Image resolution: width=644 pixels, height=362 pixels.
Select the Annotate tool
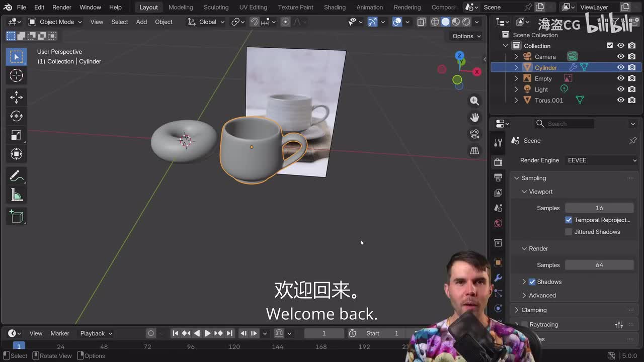(17, 176)
